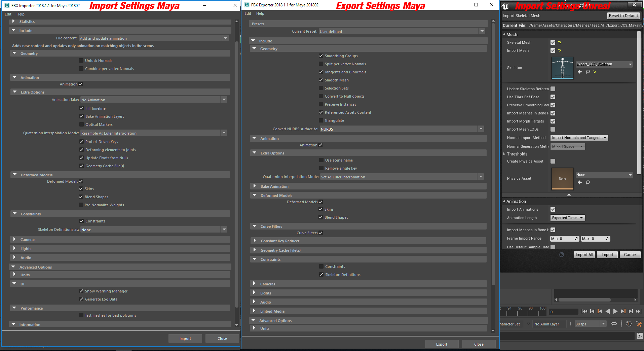The image size is (644, 351).
Task: Open Current Preset dropdown in FBX Exporter
Action: pos(402,31)
